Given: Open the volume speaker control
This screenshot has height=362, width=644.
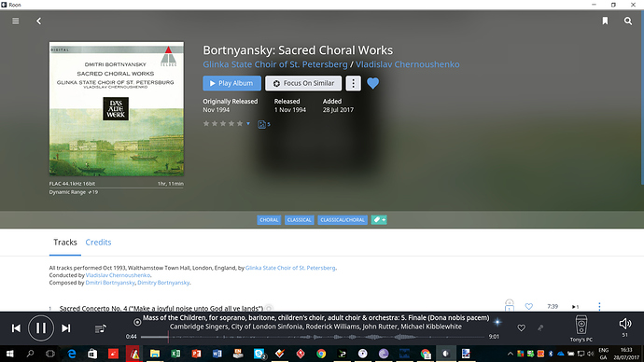Looking at the screenshot, I should [x=624, y=324].
